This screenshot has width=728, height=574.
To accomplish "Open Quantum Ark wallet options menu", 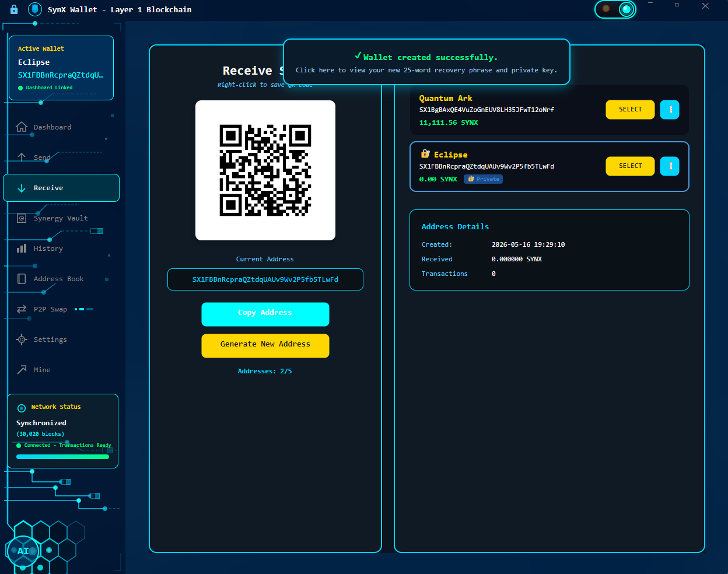I will (x=670, y=110).
